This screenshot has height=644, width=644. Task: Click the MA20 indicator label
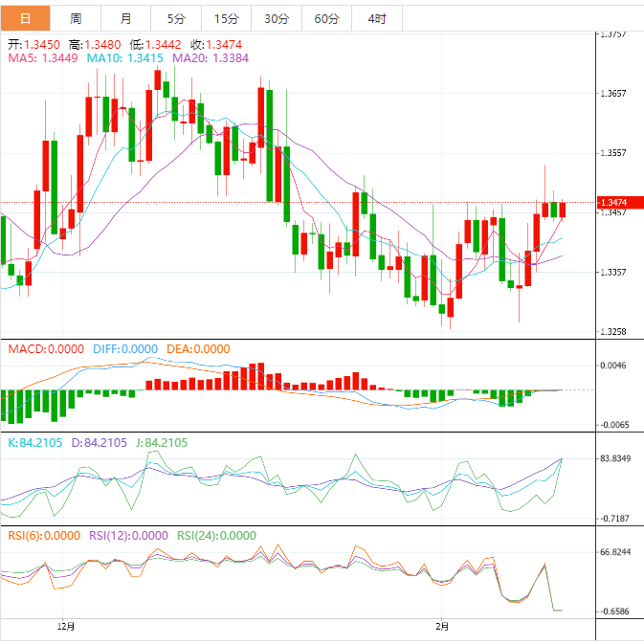pyautogui.click(x=211, y=58)
